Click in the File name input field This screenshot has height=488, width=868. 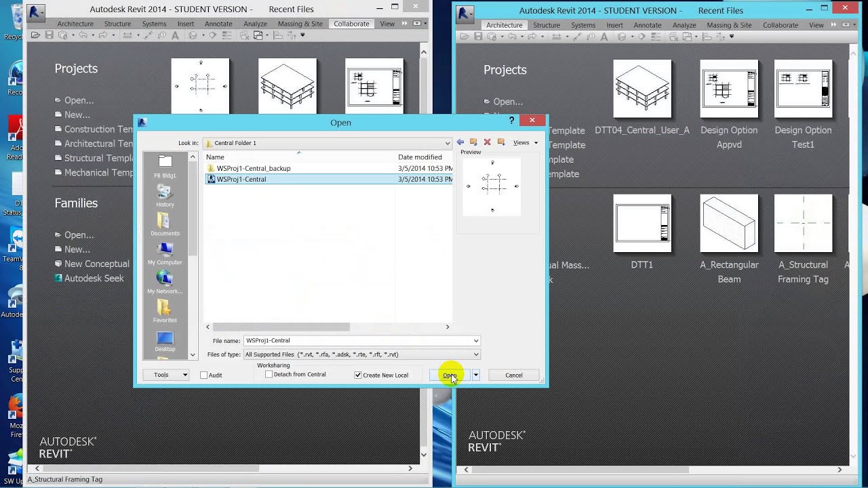pos(357,341)
